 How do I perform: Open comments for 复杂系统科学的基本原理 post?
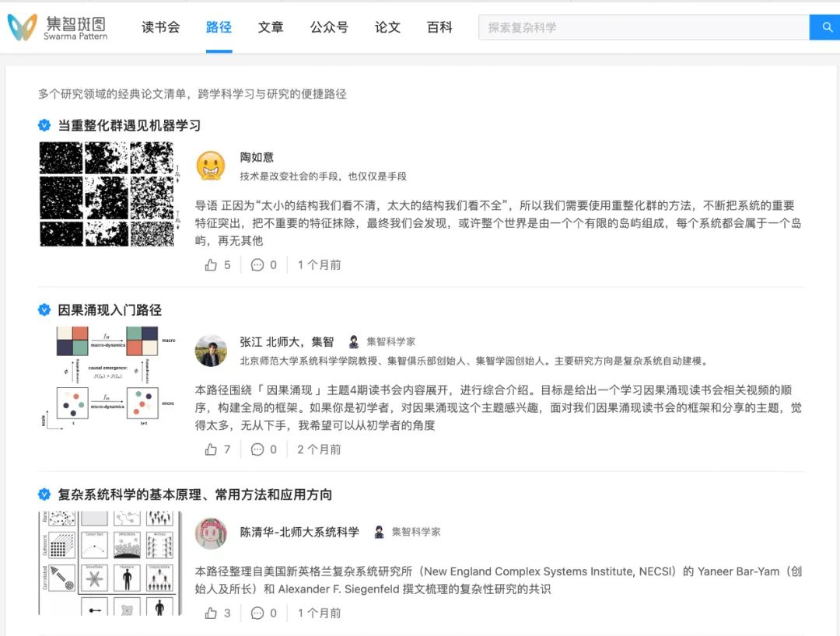pyautogui.click(x=257, y=613)
